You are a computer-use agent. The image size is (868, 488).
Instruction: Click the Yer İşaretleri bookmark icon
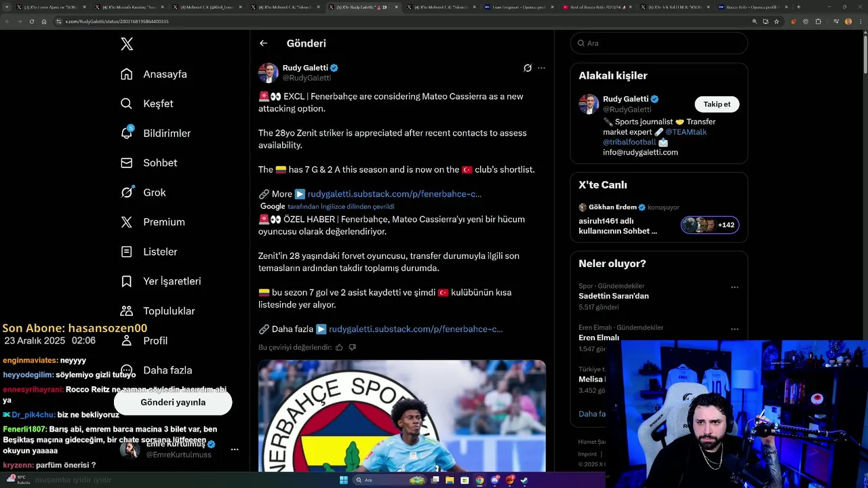[x=126, y=281]
